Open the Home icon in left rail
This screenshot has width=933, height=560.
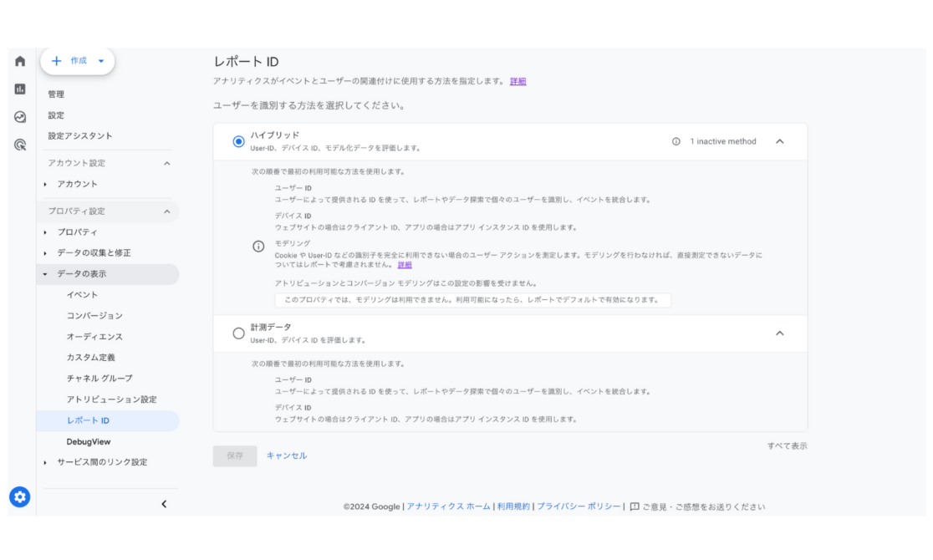click(20, 61)
